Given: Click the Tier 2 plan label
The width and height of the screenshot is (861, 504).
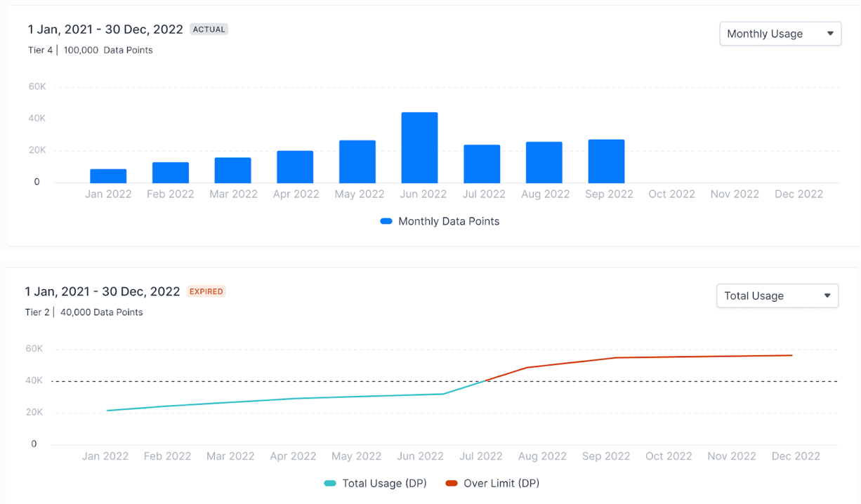Looking at the screenshot, I should tap(37, 312).
